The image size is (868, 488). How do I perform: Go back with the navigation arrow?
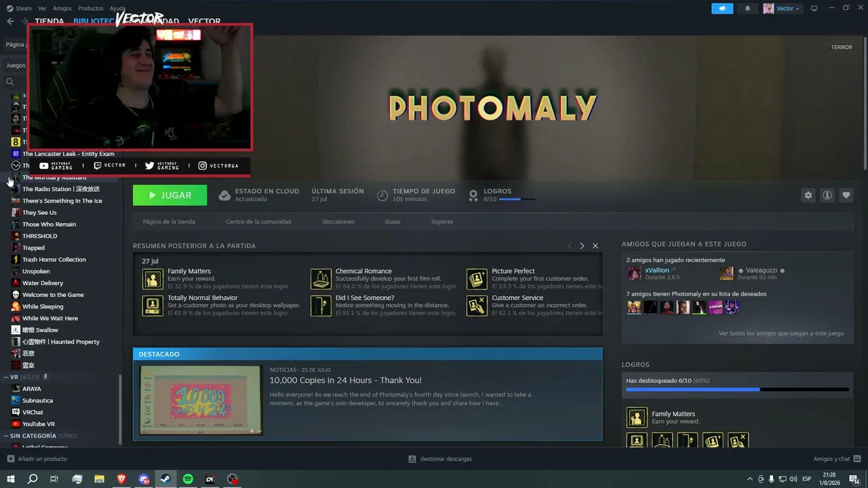[x=10, y=21]
